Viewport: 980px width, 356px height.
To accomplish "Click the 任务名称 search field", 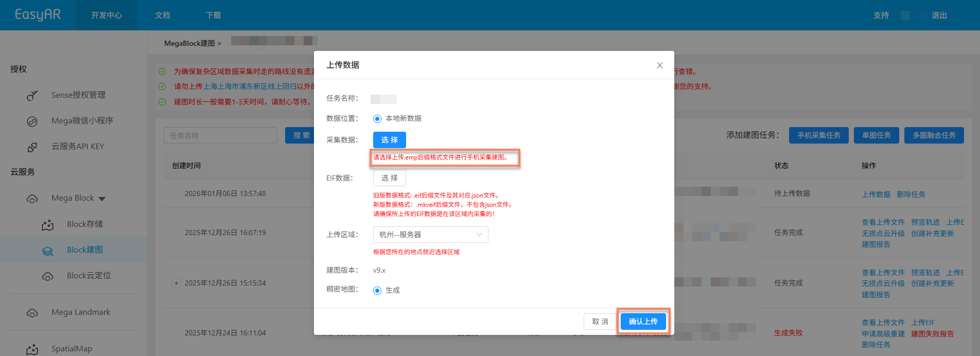I will point(220,135).
